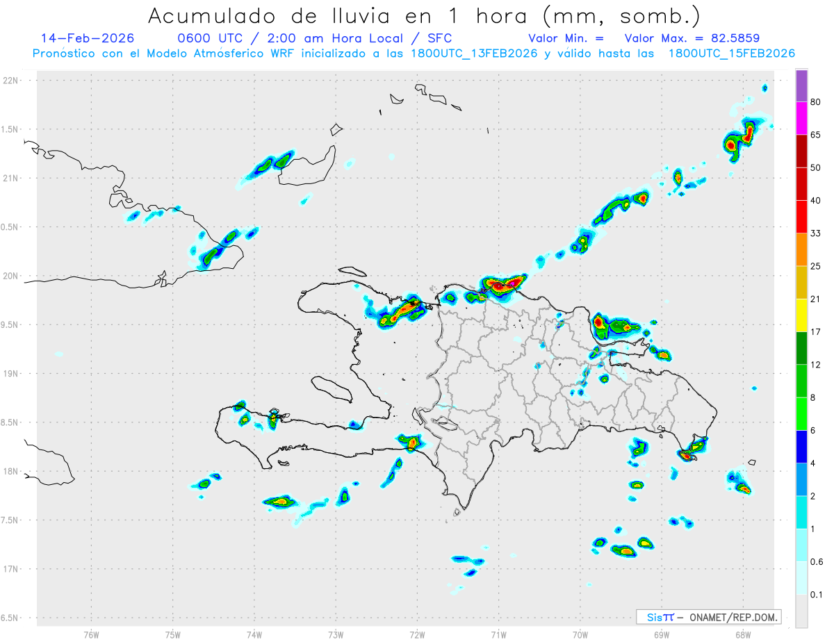Click the '0.1' color scale label
The image size is (834, 644).
pyautogui.click(x=817, y=595)
